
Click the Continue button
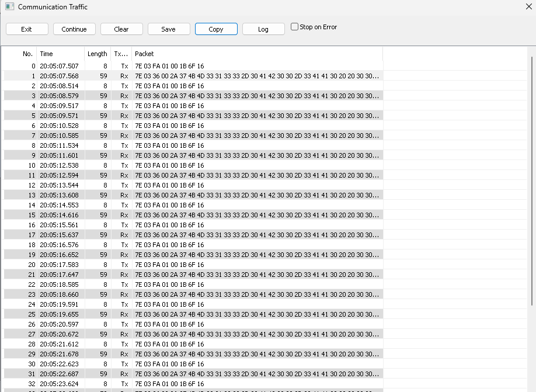[x=74, y=29]
